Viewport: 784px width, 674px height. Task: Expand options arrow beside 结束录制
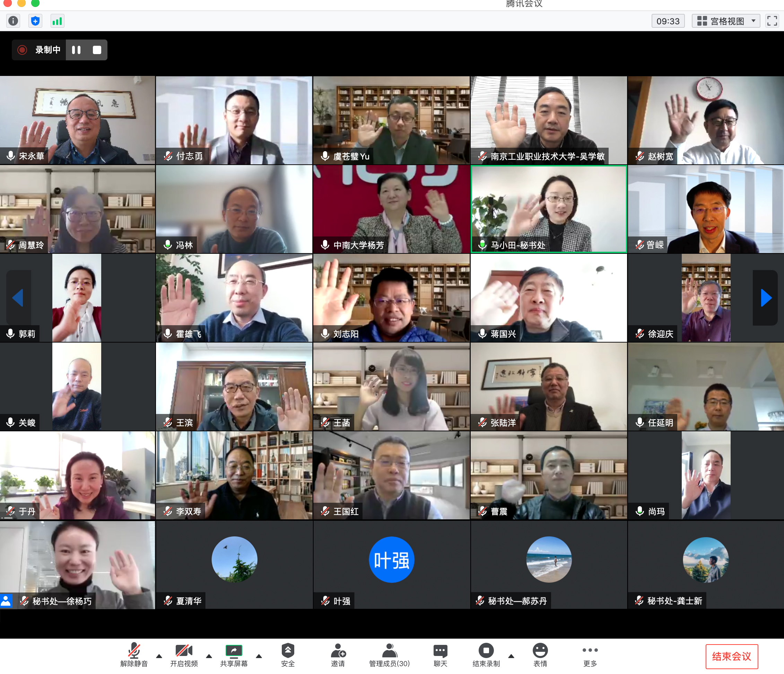tap(511, 656)
